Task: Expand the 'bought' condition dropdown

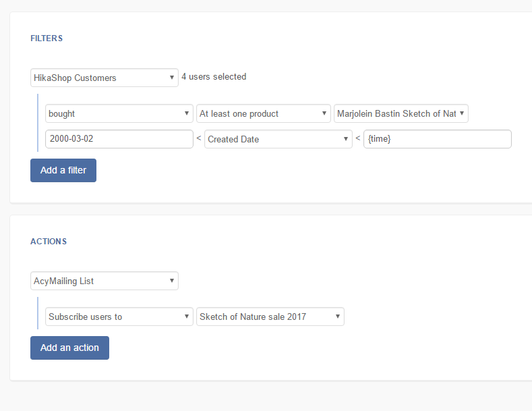Action: (119, 113)
